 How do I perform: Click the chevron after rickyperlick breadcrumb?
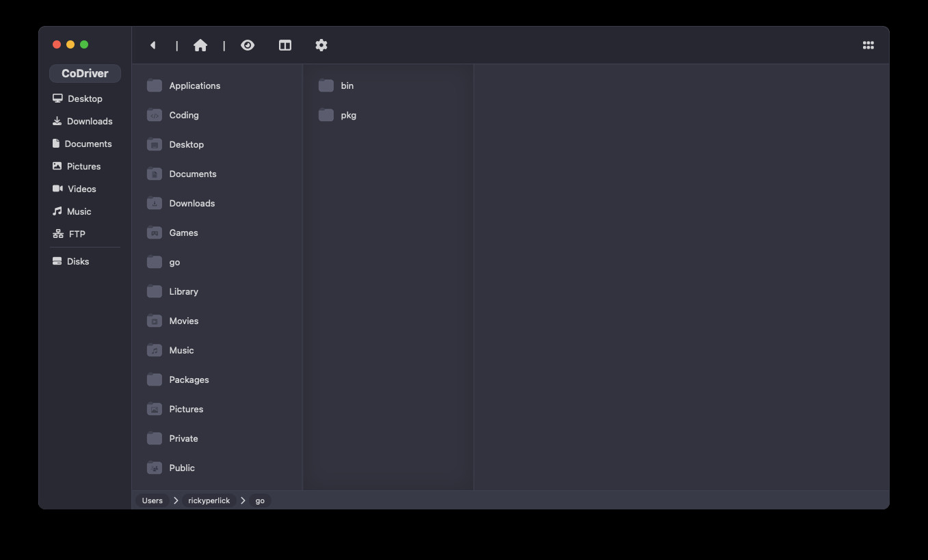[x=243, y=501]
